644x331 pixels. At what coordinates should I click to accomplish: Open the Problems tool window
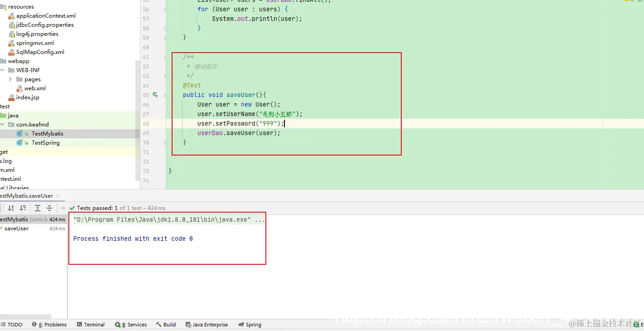tap(49, 325)
